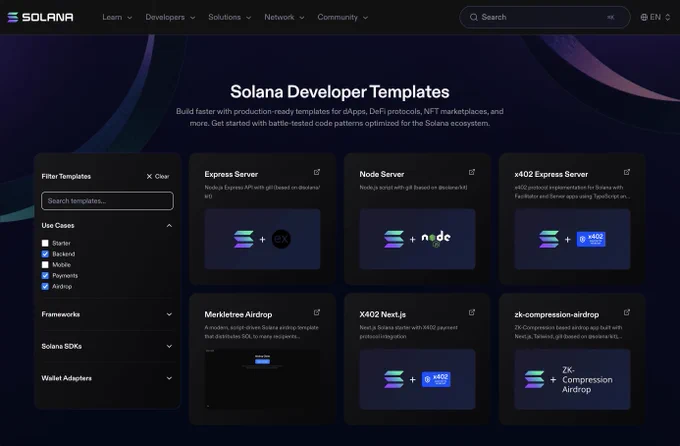Open the Developers menu

(170, 17)
